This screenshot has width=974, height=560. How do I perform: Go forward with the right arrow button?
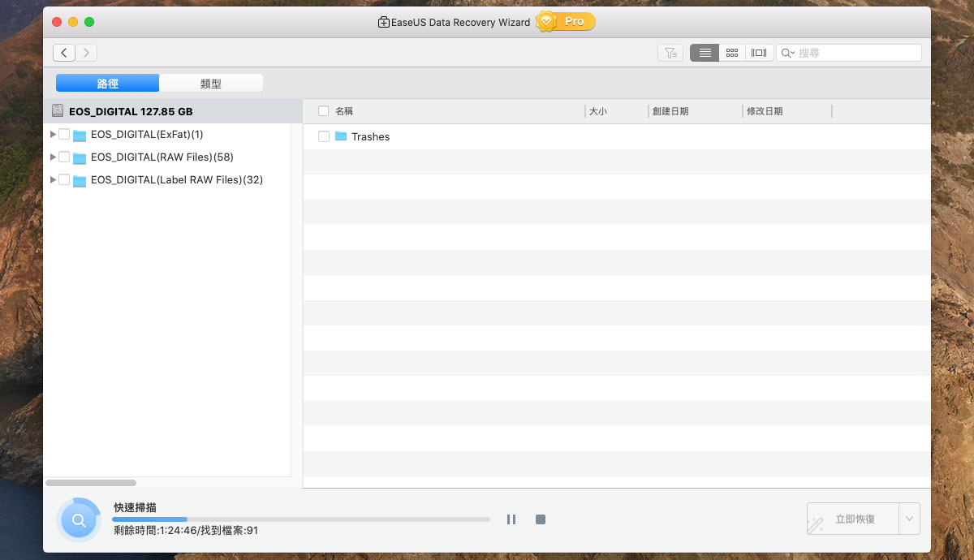click(x=87, y=53)
